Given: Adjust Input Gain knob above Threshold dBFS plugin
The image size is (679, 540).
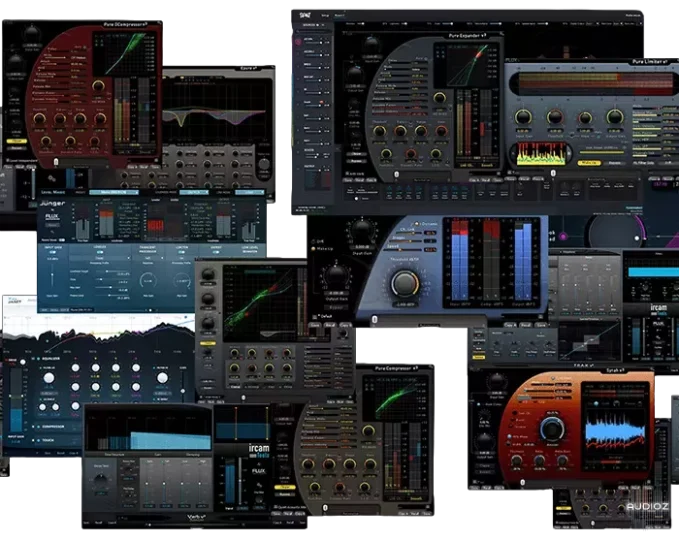Looking at the screenshot, I should pyautogui.click(x=362, y=232).
